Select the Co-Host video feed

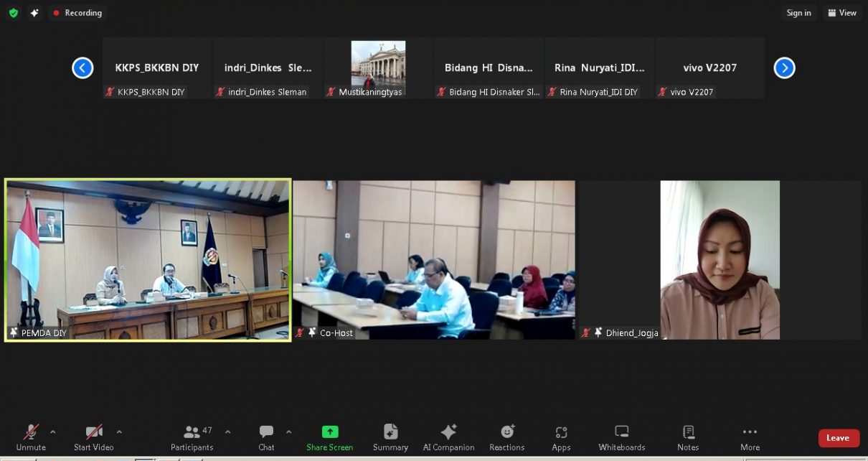click(434, 260)
